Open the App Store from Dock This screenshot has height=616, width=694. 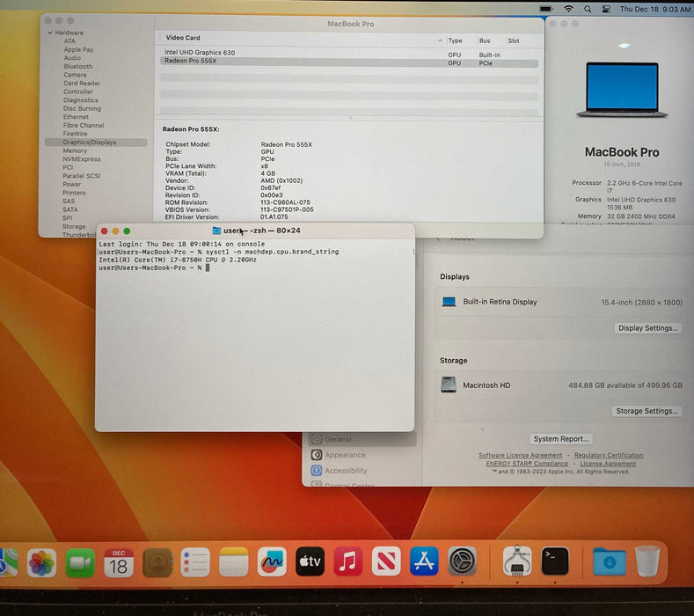coord(424,561)
